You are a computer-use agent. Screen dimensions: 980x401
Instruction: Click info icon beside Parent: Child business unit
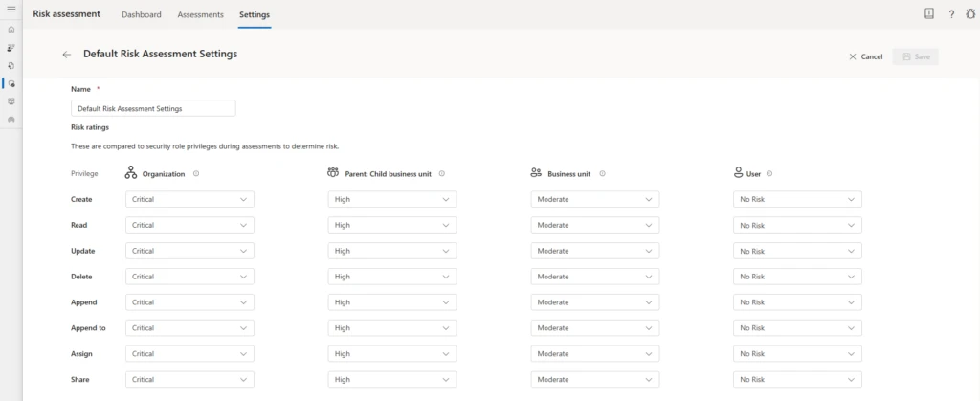pyautogui.click(x=442, y=174)
